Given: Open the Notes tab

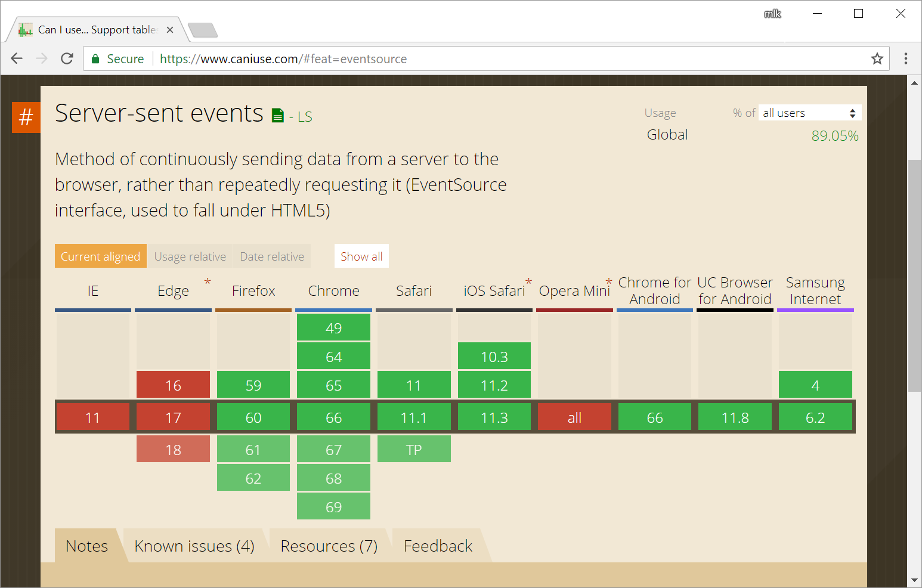Looking at the screenshot, I should [87, 546].
